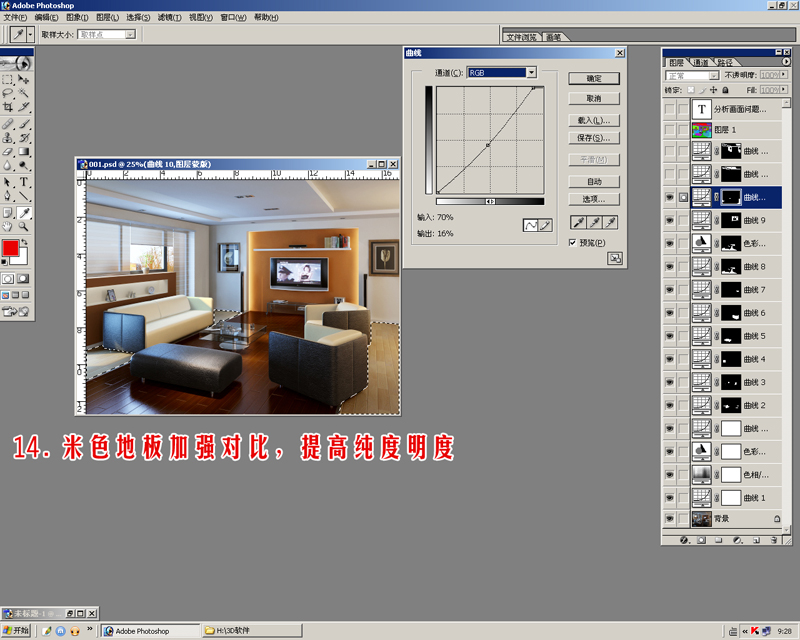Click new adjustment layer icon

[x=738, y=540]
